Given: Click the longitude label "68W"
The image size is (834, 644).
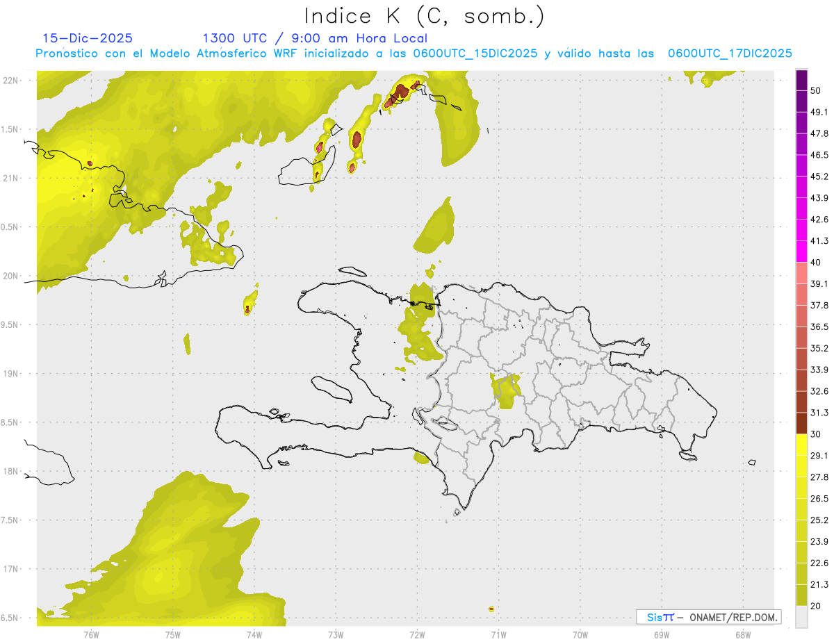Looking at the screenshot, I should pos(743,635).
